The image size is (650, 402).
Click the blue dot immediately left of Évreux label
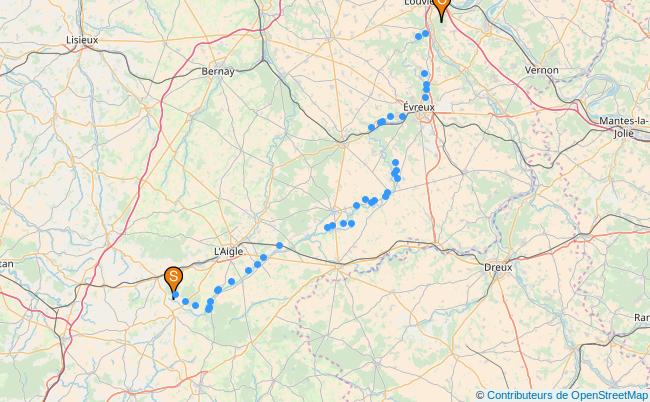(402, 117)
